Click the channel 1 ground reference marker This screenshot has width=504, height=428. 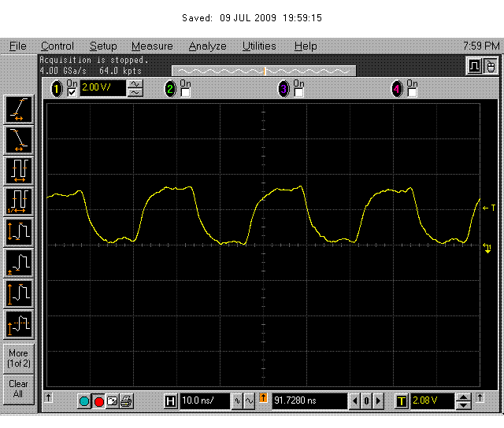tap(487, 248)
